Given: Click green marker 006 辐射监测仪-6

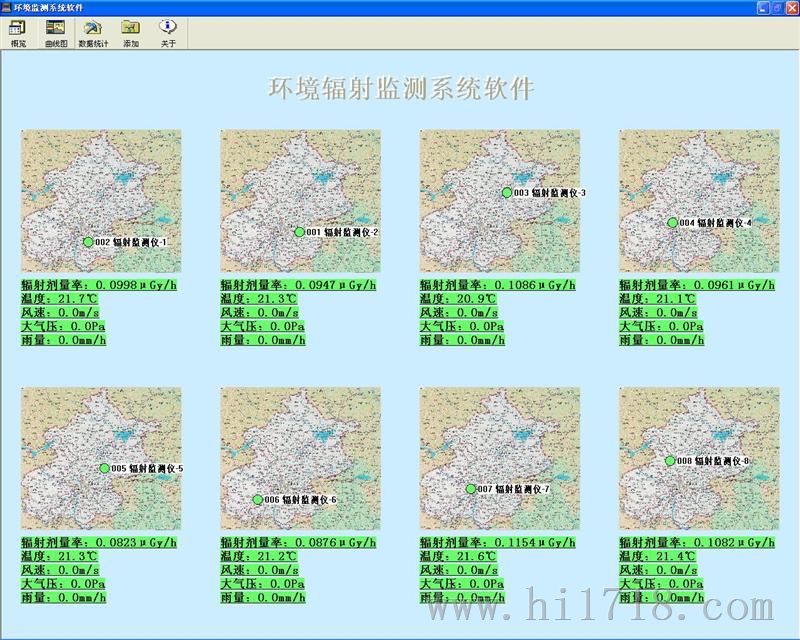Looking at the screenshot, I should coord(258,500).
